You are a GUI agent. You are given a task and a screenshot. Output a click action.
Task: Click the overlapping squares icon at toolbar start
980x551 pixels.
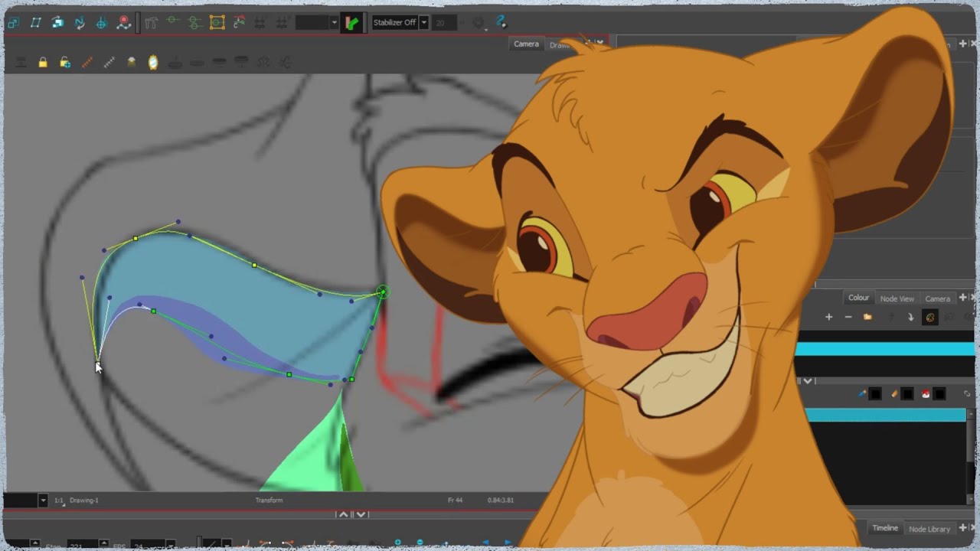coord(13,23)
